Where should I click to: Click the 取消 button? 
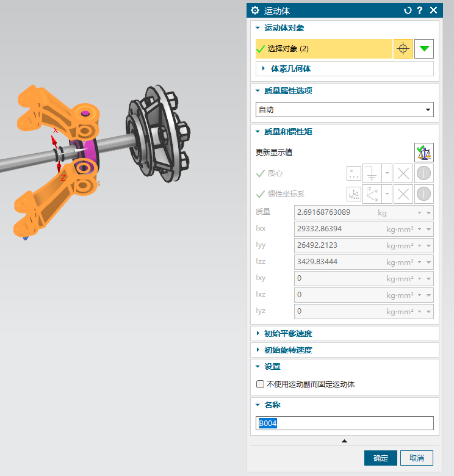tap(417, 458)
